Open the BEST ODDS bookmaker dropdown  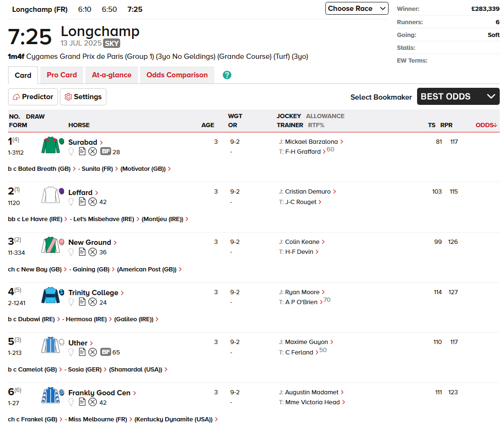pyautogui.click(x=458, y=96)
